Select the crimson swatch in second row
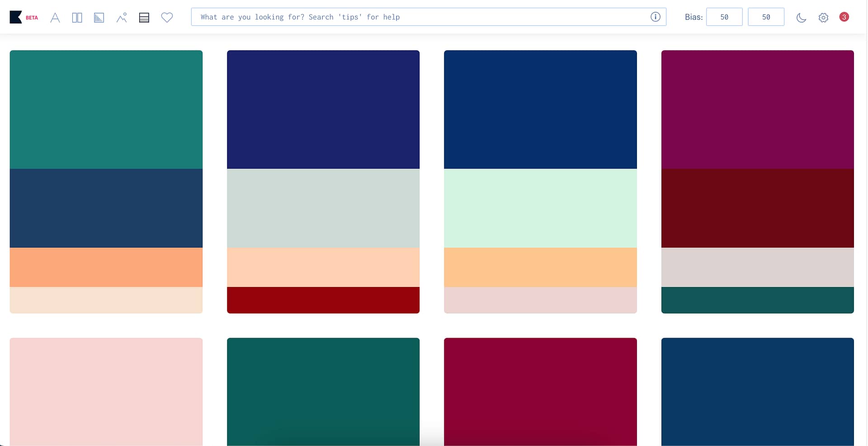 point(540,392)
